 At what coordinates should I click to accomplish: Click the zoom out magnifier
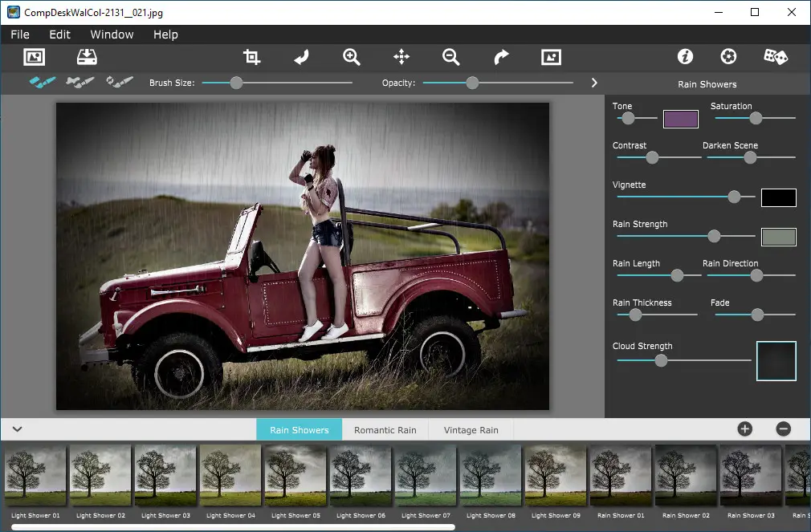pyautogui.click(x=450, y=57)
